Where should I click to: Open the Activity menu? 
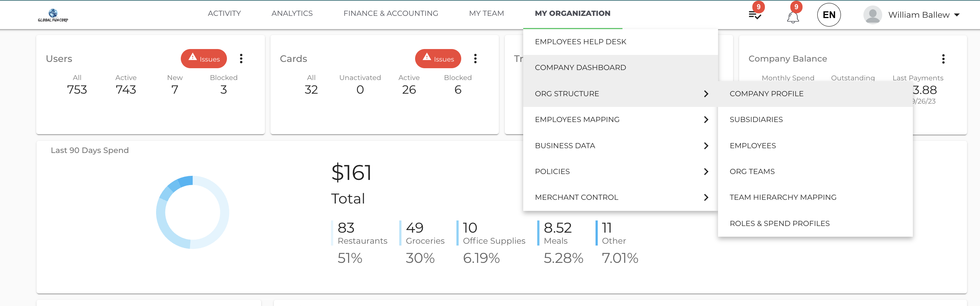(x=224, y=13)
